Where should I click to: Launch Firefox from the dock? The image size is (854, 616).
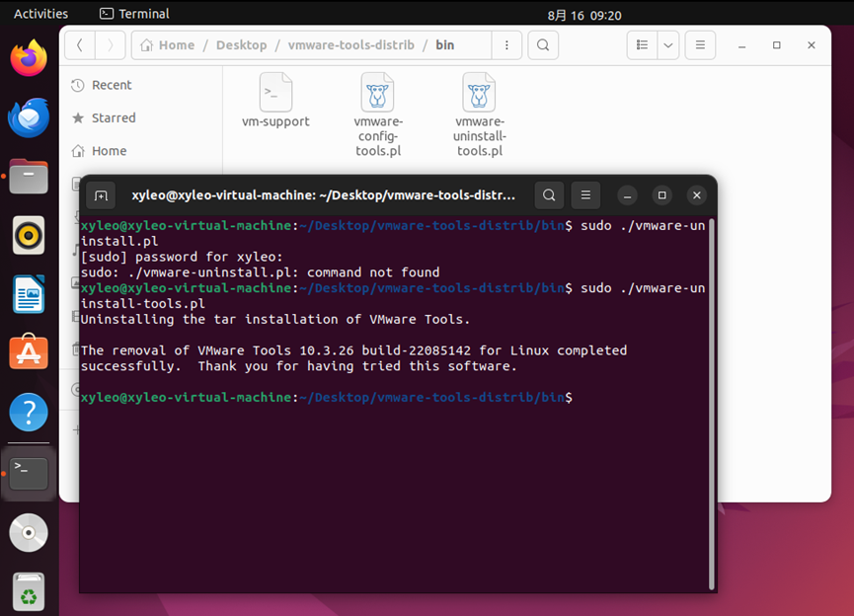click(29, 57)
